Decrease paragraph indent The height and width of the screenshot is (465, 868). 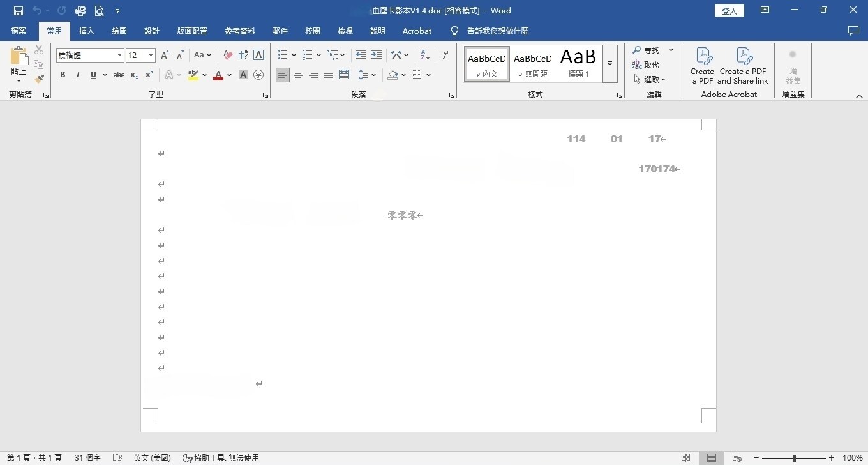click(361, 56)
